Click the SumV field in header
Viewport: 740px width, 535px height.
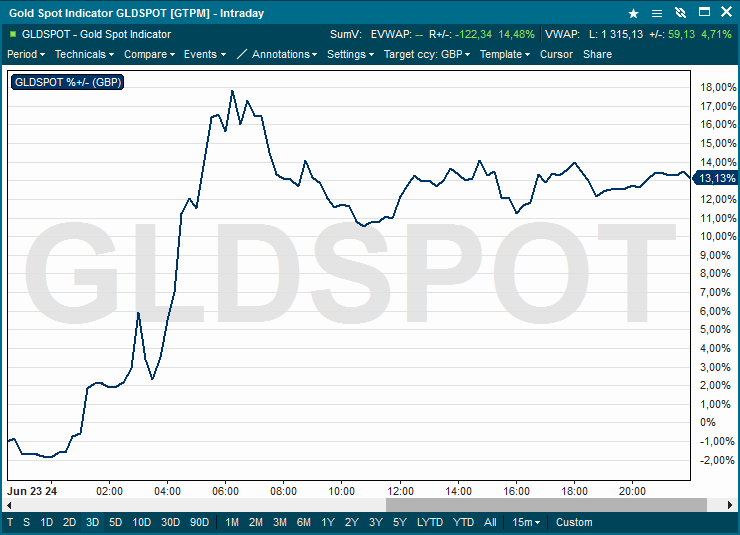point(346,34)
